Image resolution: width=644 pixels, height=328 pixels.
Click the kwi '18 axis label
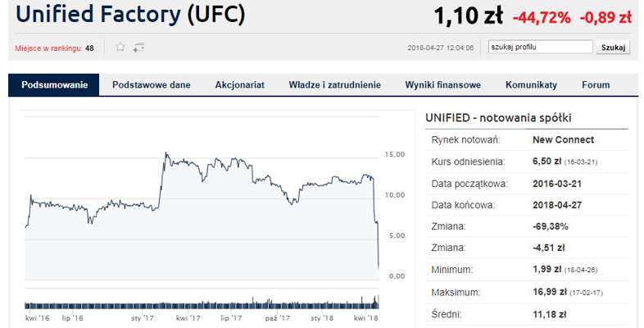tap(365, 318)
